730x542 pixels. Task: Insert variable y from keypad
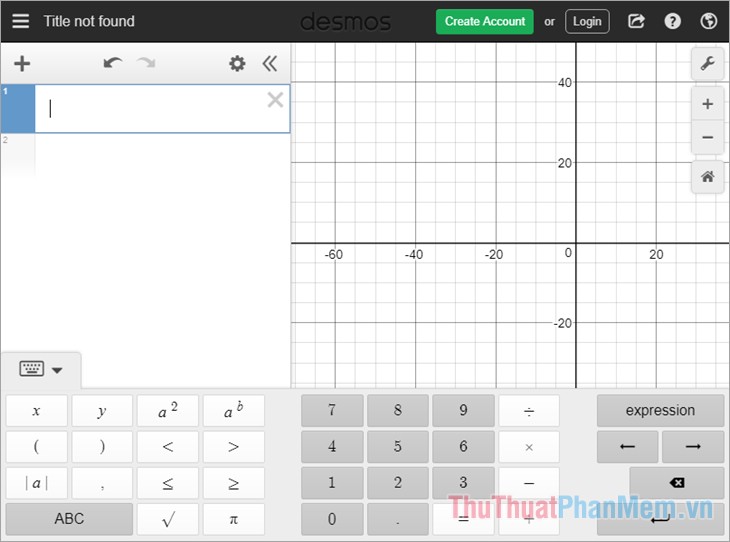[x=102, y=411]
